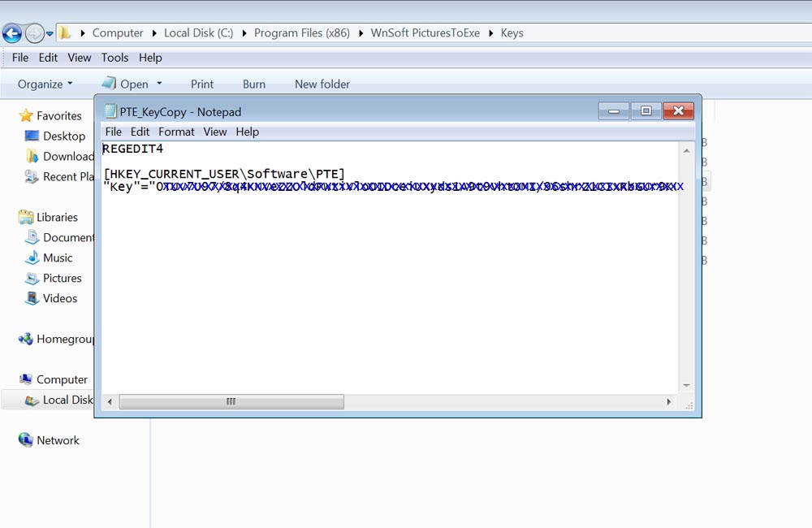Select the Music library icon
This screenshot has width=812, height=528.
(32, 258)
